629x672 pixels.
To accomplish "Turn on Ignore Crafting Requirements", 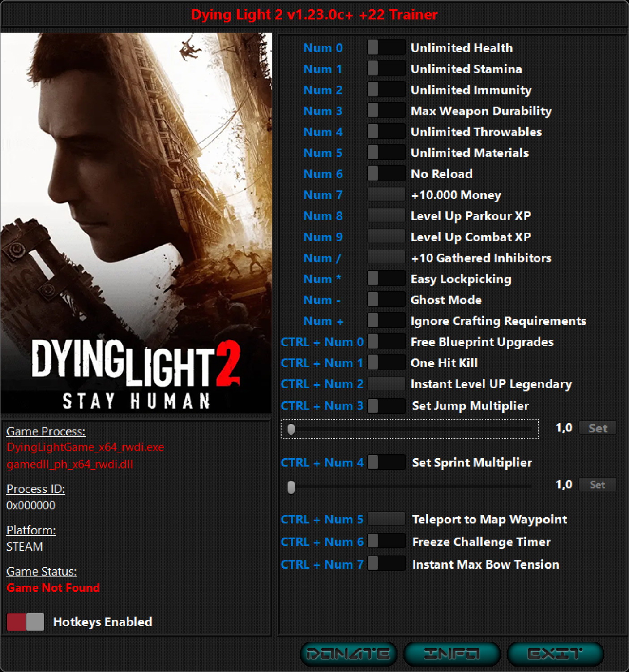I will point(386,321).
